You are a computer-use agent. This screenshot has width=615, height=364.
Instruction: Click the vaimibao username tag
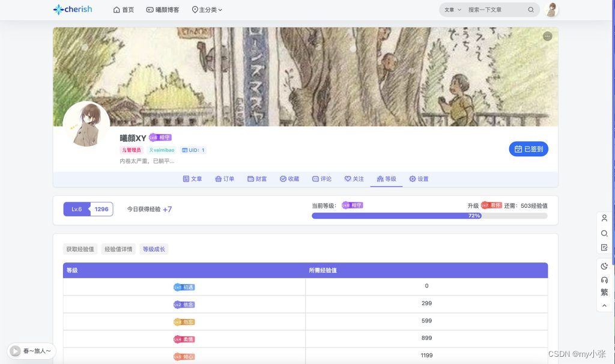coord(162,150)
